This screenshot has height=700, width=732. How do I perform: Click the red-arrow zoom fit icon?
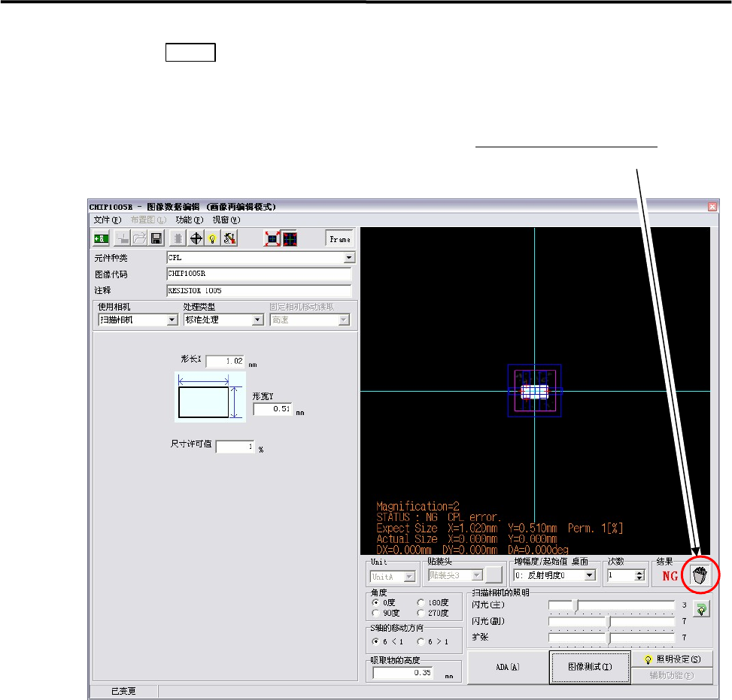[272, 238]
